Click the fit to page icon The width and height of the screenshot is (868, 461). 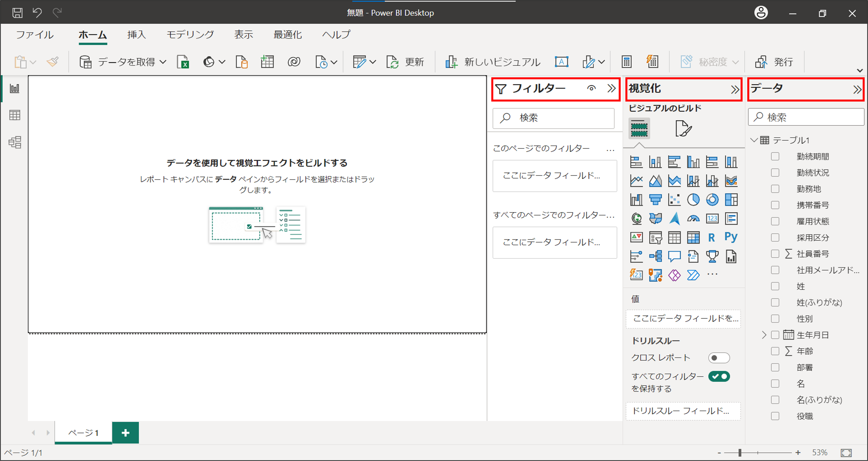(846, 453)
